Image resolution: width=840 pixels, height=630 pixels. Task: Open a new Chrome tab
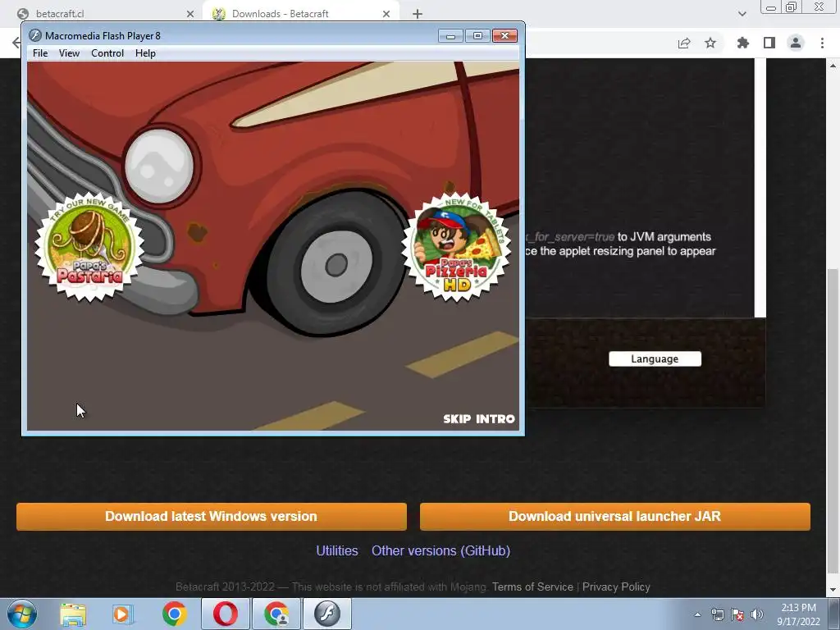[418, 14]
